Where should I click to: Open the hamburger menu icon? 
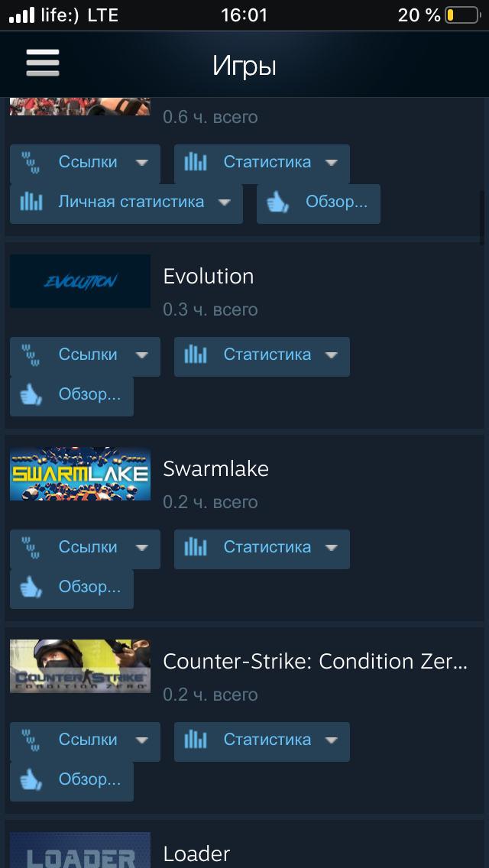tap(43, 63)
